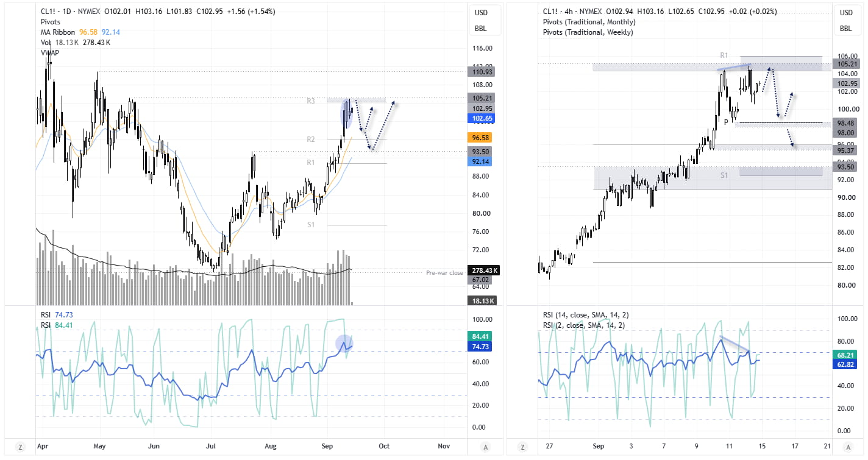
Task: Select the RSI (14, close, SMA, 14, 2) legend
Action: pos(585,315)
